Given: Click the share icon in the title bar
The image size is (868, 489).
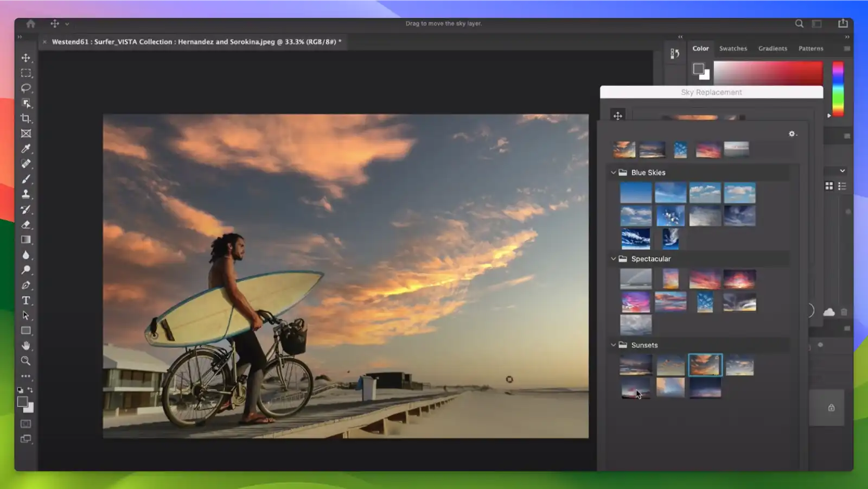Looking at the screenshot, I should (843, 24).
